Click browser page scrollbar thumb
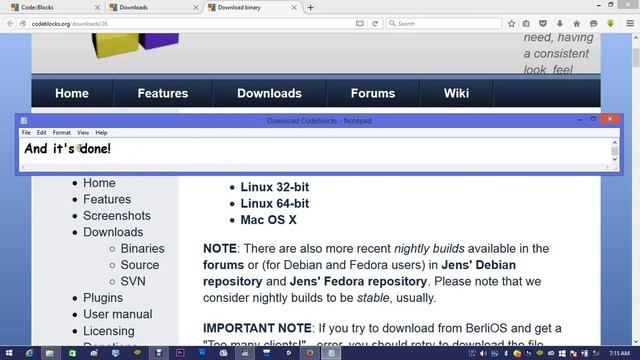The height and width of the screenshot is (360, 640). (636, 57)
